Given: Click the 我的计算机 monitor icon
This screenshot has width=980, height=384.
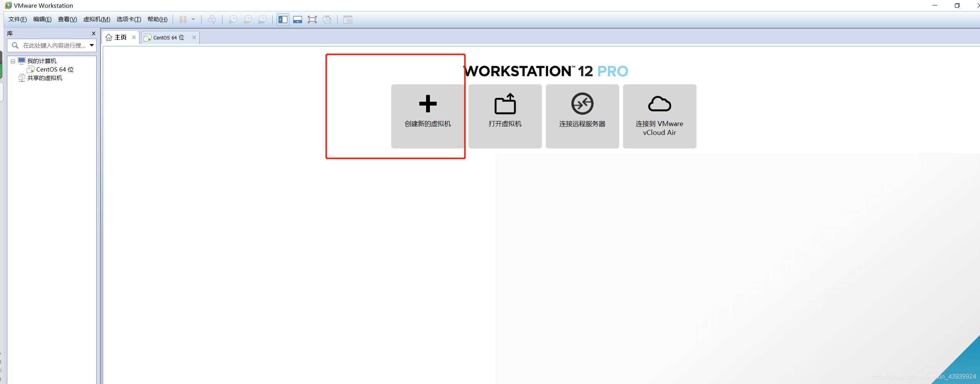Looking at the screenshot, I should point(22,61).
